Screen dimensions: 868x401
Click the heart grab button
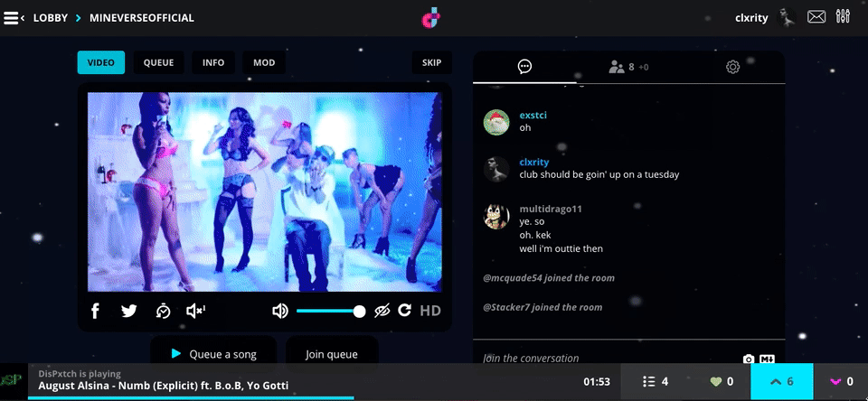click(x=722, y=382)
